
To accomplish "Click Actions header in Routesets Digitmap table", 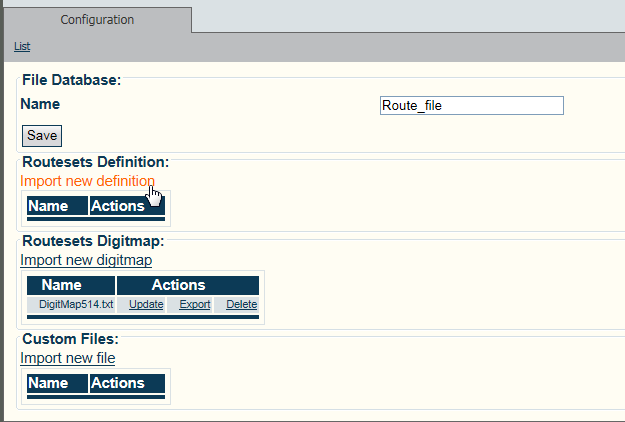I will tap(178, 285).
